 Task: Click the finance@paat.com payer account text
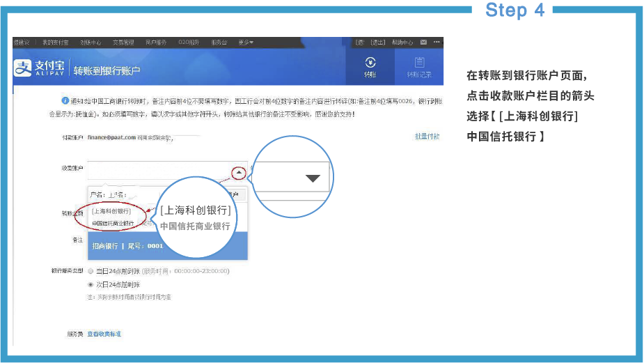(111, 137)
